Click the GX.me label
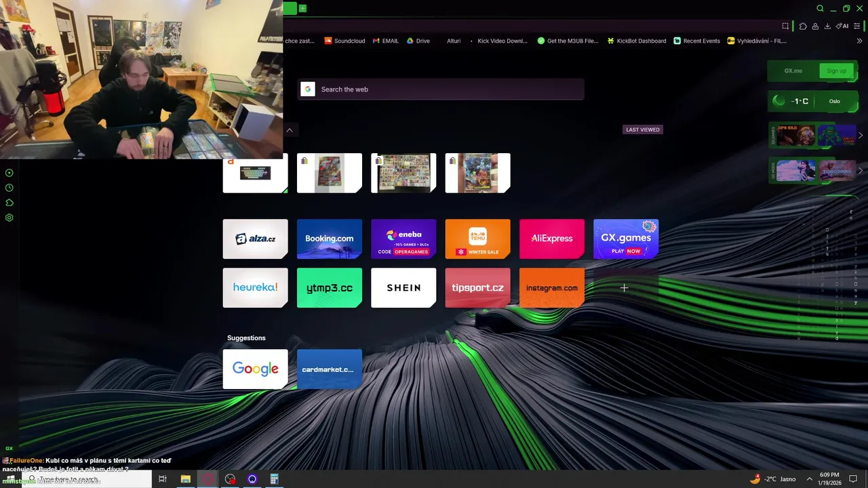868x488 pixels. pos(793,70)
